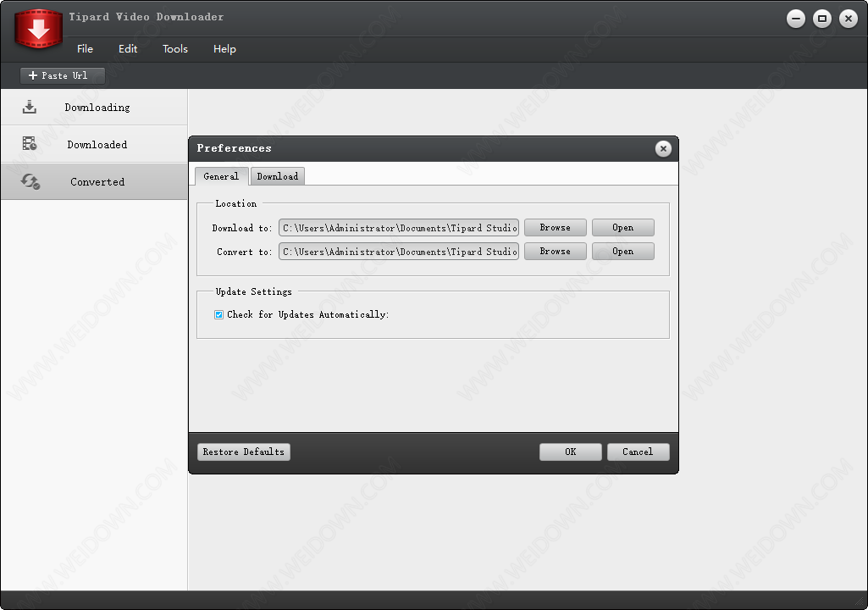Click the Tipard Video Downloader title text

pos(147,17)
